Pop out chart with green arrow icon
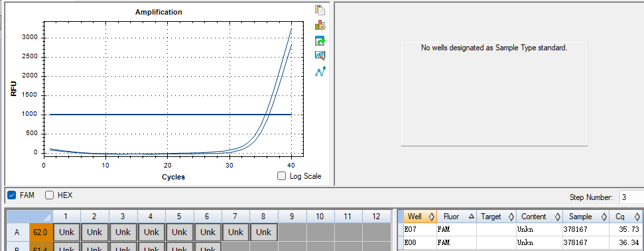The image size is (644, 251). point(320,40)
